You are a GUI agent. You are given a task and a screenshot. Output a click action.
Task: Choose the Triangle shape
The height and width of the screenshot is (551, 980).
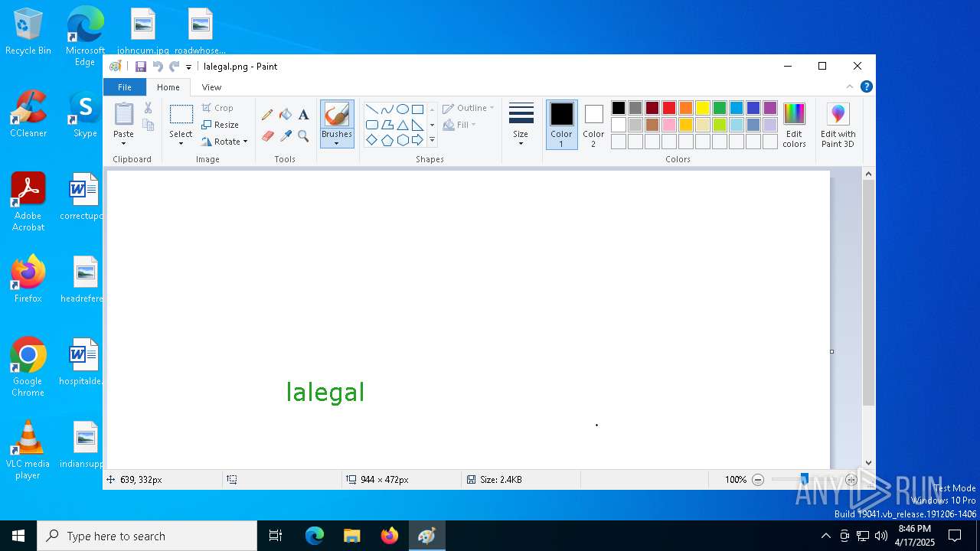pos(402,125)
